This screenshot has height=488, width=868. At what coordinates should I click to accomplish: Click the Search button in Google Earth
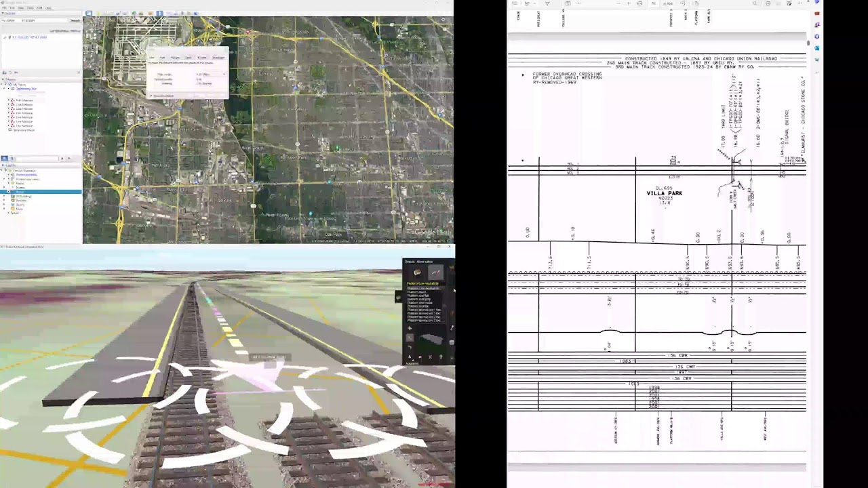75,20
